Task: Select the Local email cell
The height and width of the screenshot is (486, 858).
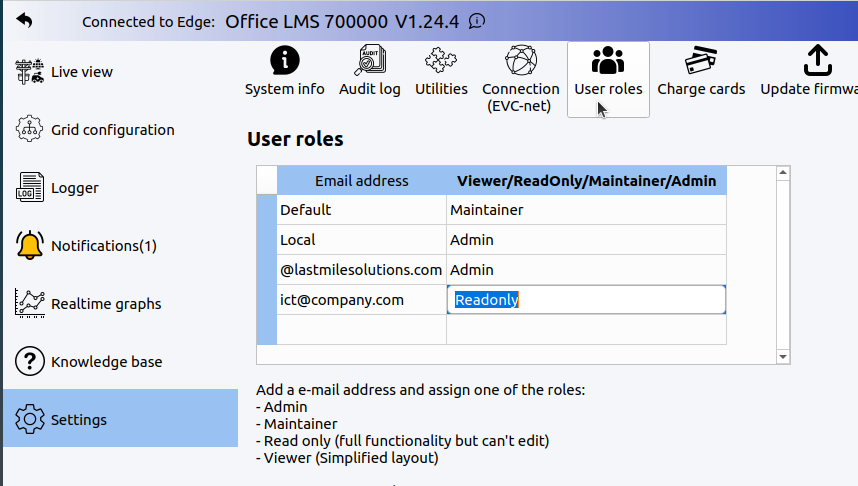Action: click(x=362, y=240)
